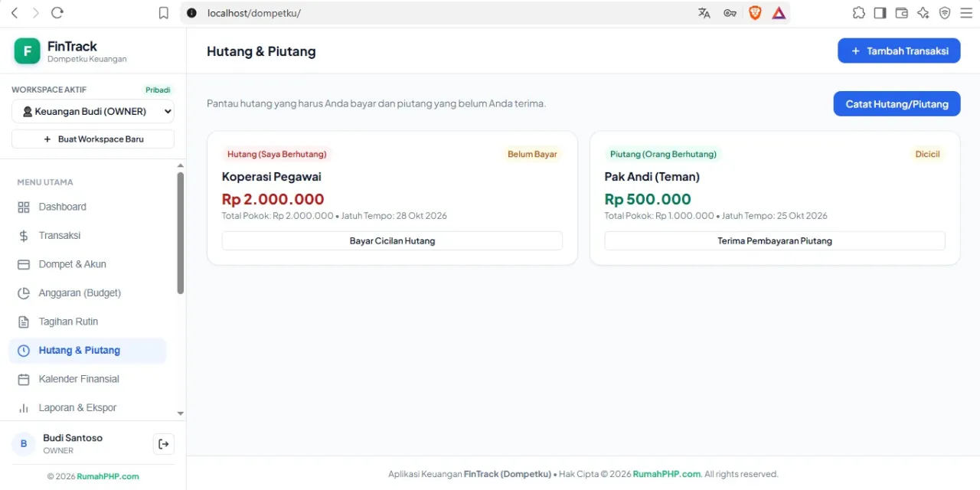Screen dimensions: 980x490
Task: Select Tagihan Rutin in the sidebar
Action: tap(87, 322)
